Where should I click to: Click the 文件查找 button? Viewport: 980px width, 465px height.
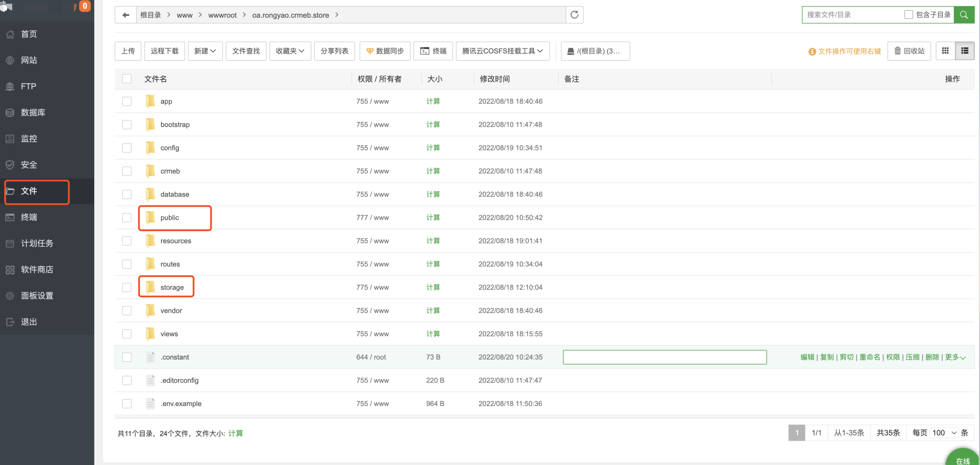tap(246, 51)
